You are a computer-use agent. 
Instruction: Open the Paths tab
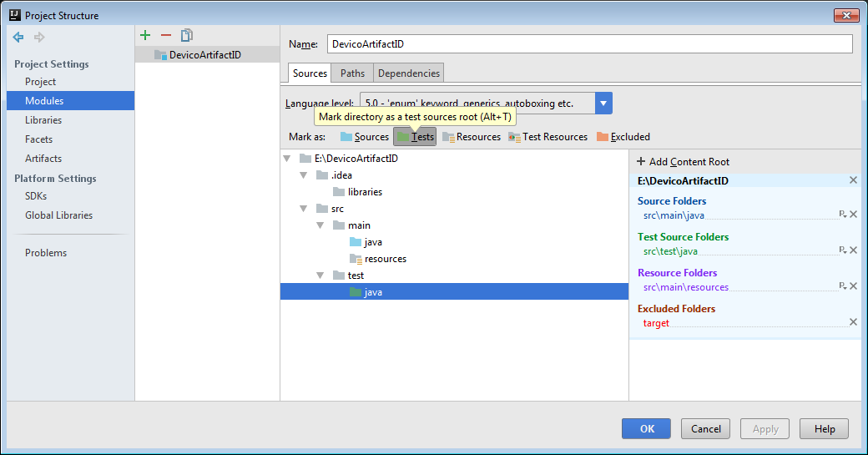[352, 73]
